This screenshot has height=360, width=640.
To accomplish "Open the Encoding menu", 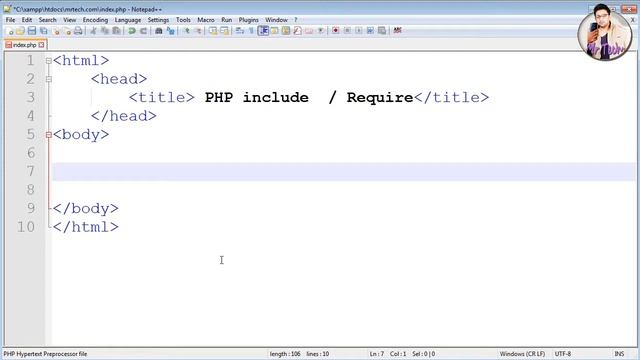I will (95, 20).
